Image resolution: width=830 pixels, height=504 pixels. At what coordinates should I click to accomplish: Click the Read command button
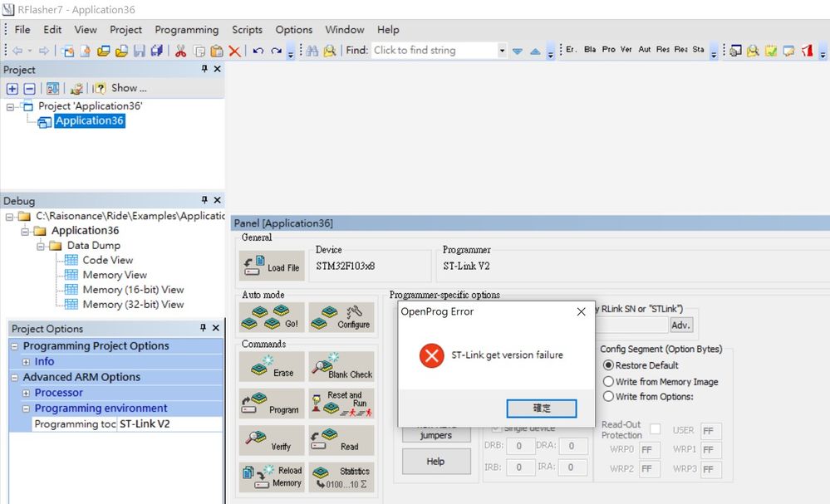click(x=341, y=441)
